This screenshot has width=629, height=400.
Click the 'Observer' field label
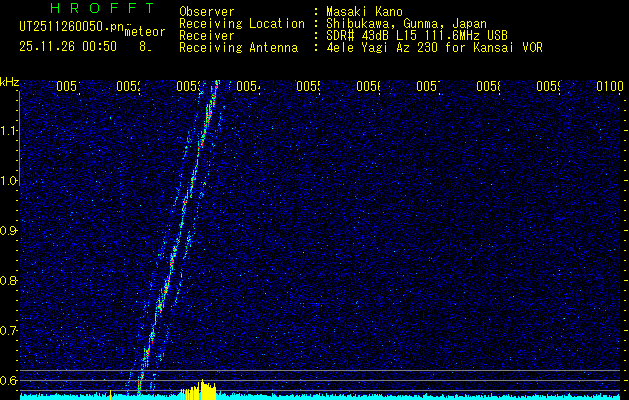tap(207, 12)
